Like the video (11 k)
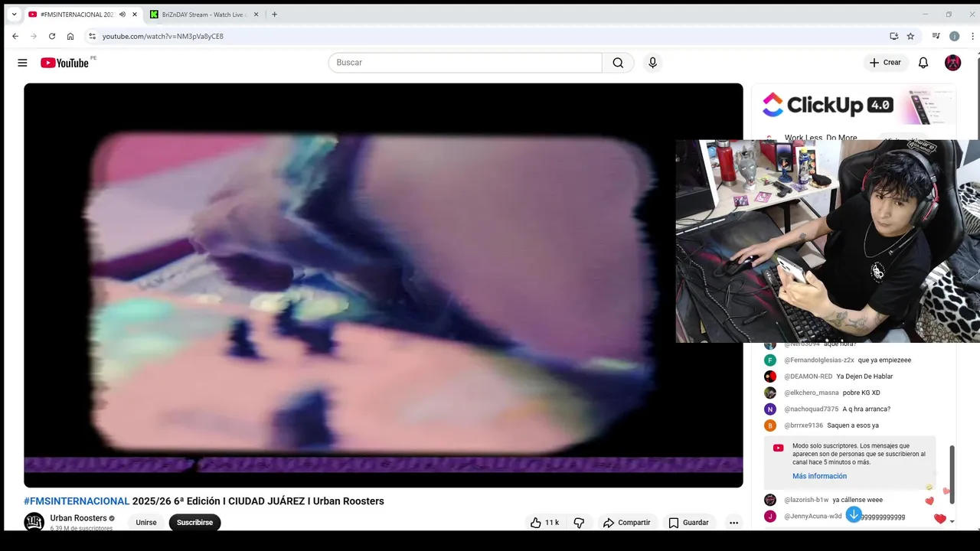The width and height of the screenshot is (980, 551). click(x=544, y=523)
